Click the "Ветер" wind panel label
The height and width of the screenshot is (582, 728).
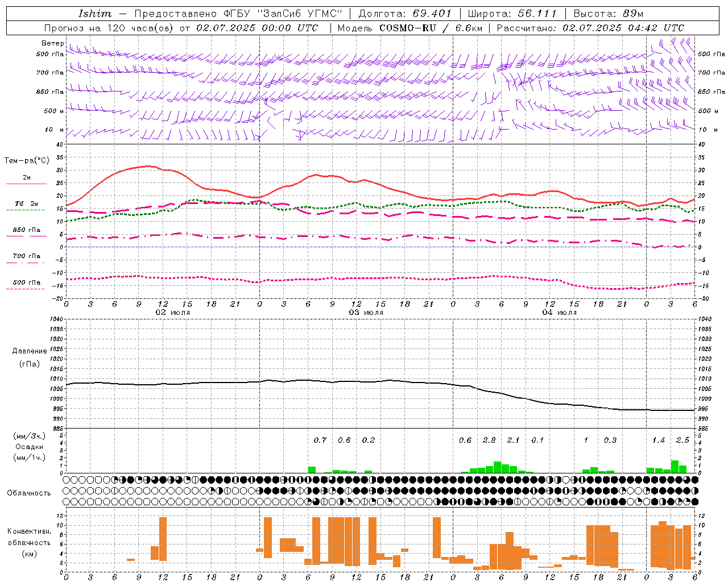52,43
